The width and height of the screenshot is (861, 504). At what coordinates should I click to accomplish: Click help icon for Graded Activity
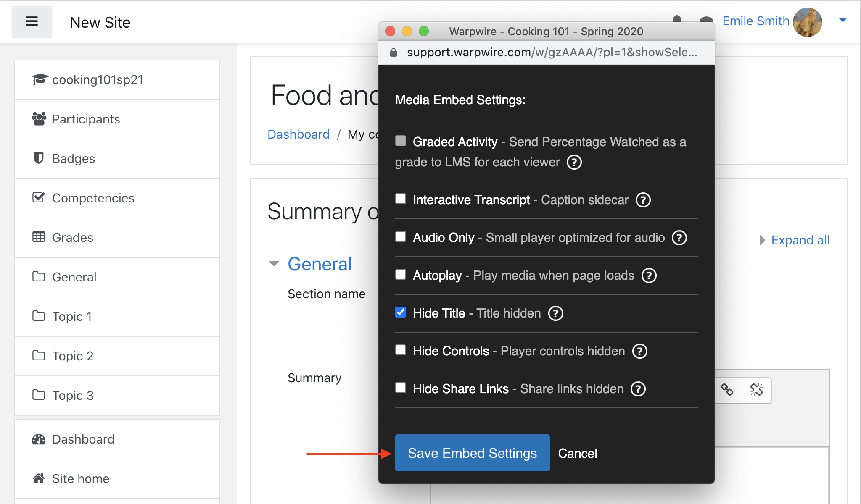click(x=574, y=162)
